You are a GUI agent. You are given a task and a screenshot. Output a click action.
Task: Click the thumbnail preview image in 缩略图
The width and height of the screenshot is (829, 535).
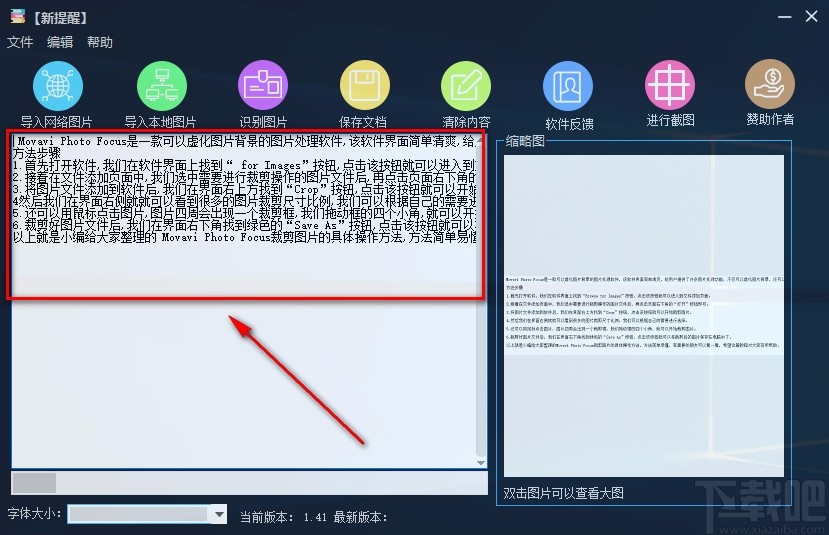[643, 316]
